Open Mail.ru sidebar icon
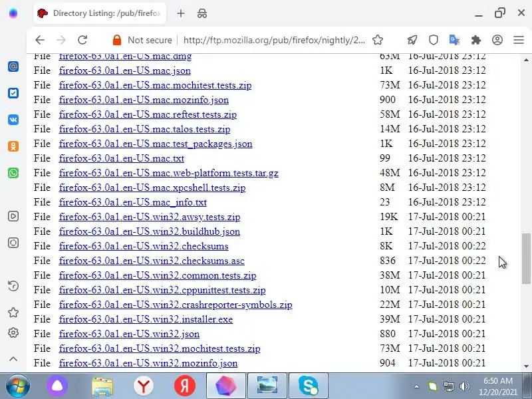This screenshot has width=532, height=399. pyautogui.click(x=13, y=66)
